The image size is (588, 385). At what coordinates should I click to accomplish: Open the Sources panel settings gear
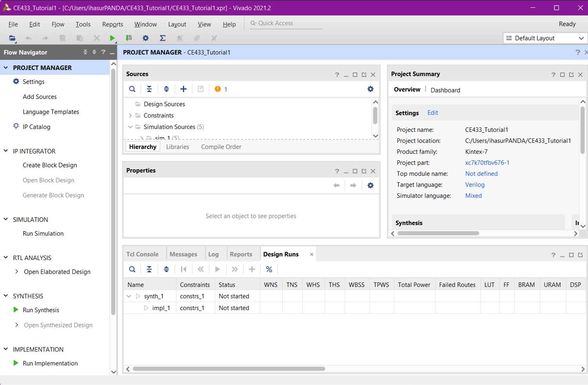pos(370,89)
